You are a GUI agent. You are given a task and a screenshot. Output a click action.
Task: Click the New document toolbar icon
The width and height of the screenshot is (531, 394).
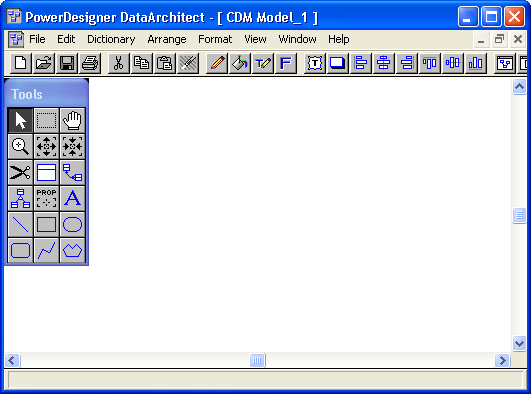pyautogui.click(x=21, y=63)
